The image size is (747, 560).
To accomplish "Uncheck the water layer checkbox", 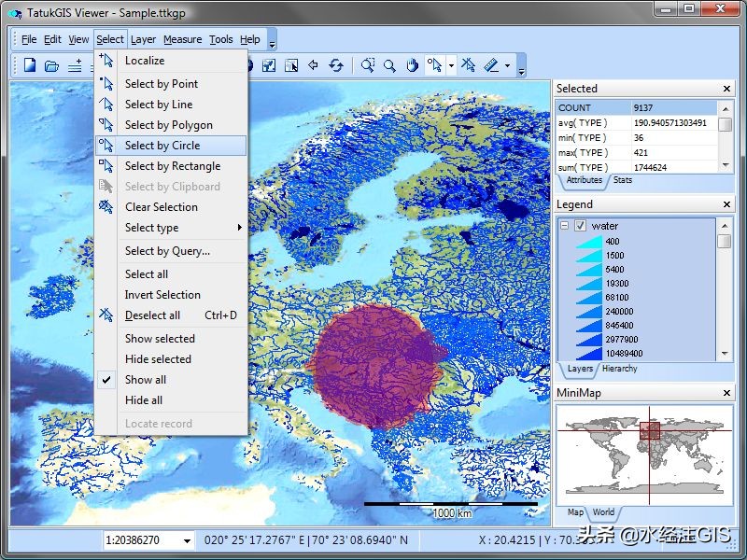I will pyautogui.click(x=580, y=226).
